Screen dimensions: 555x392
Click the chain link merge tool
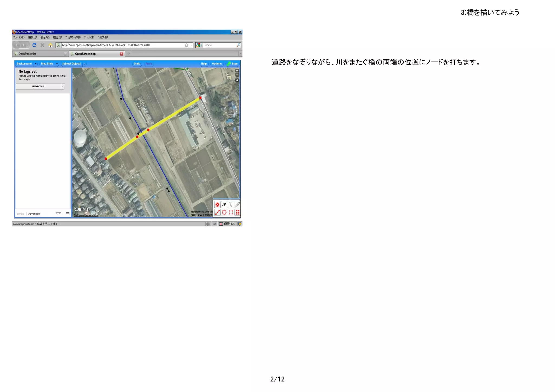click(238, 205)
